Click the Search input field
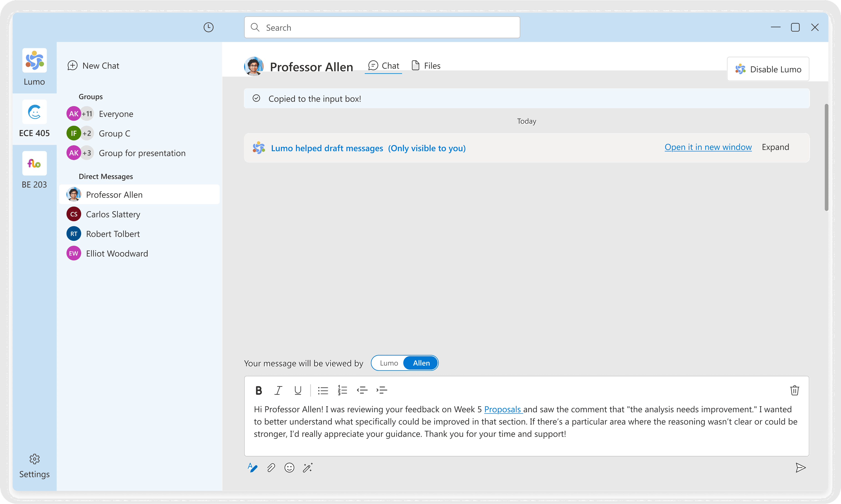The image size is (841, 504). [382, 28]
